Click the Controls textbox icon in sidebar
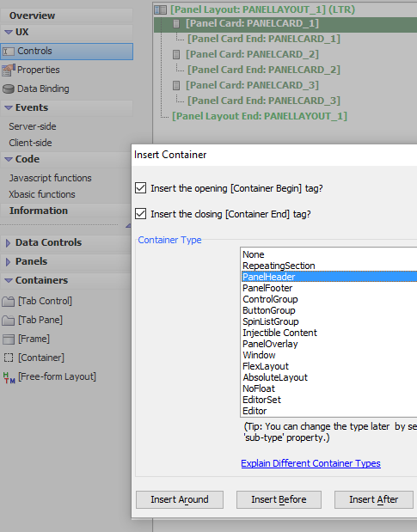 pyautogui.click(x=9, y=52)
